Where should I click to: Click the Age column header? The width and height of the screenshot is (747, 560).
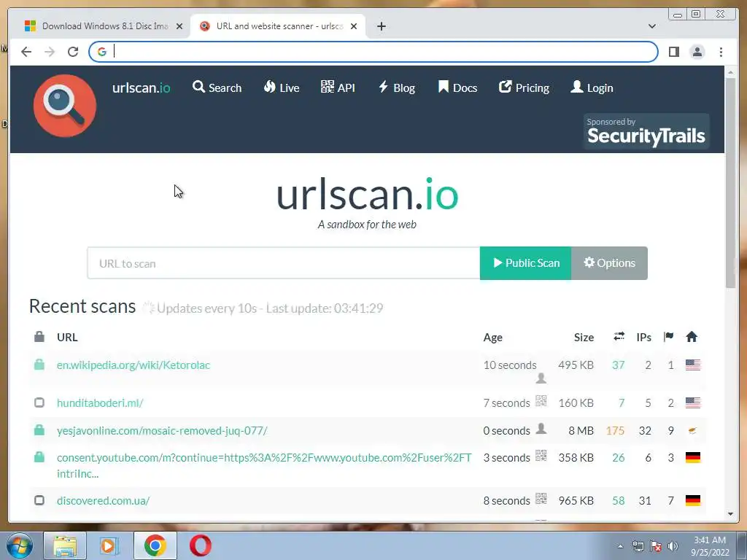click(492, 337)
